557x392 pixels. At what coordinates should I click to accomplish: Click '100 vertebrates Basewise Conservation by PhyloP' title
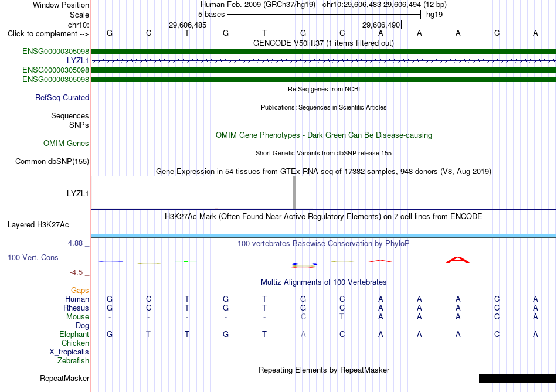pos(324,244)
